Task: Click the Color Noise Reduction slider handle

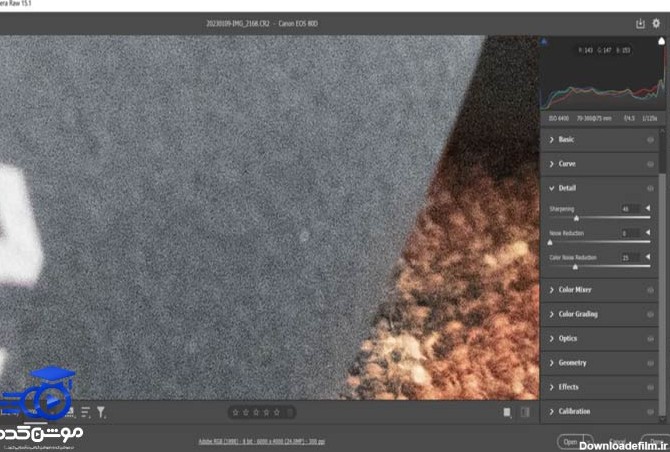Action: tap(574, 267)
